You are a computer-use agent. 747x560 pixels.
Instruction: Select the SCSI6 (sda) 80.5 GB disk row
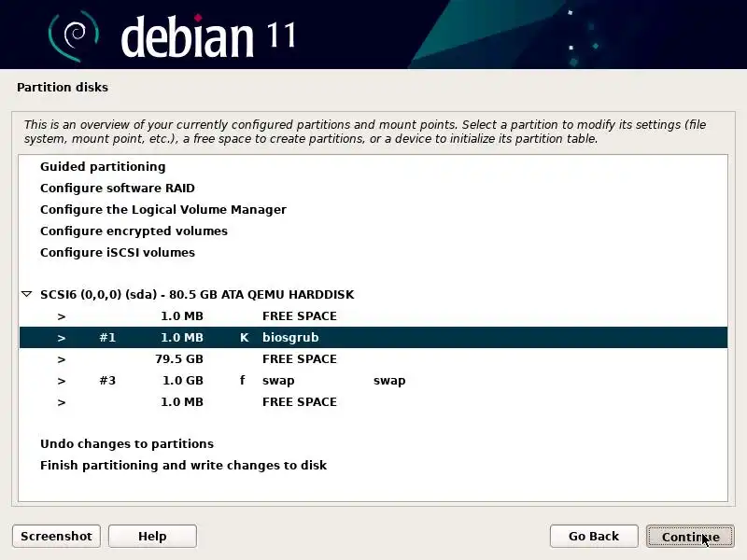pos(373,294)
